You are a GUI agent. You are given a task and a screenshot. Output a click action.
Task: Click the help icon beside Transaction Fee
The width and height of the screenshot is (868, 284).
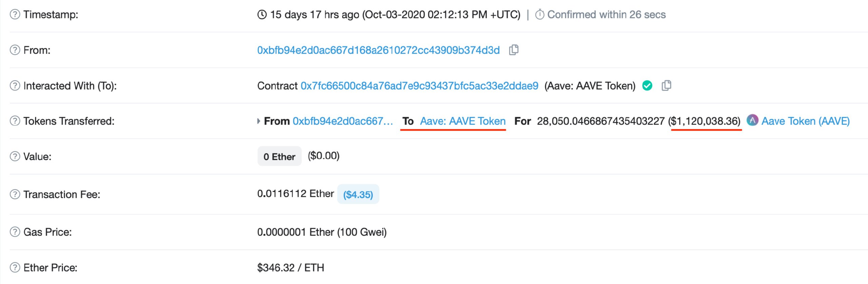15,194
